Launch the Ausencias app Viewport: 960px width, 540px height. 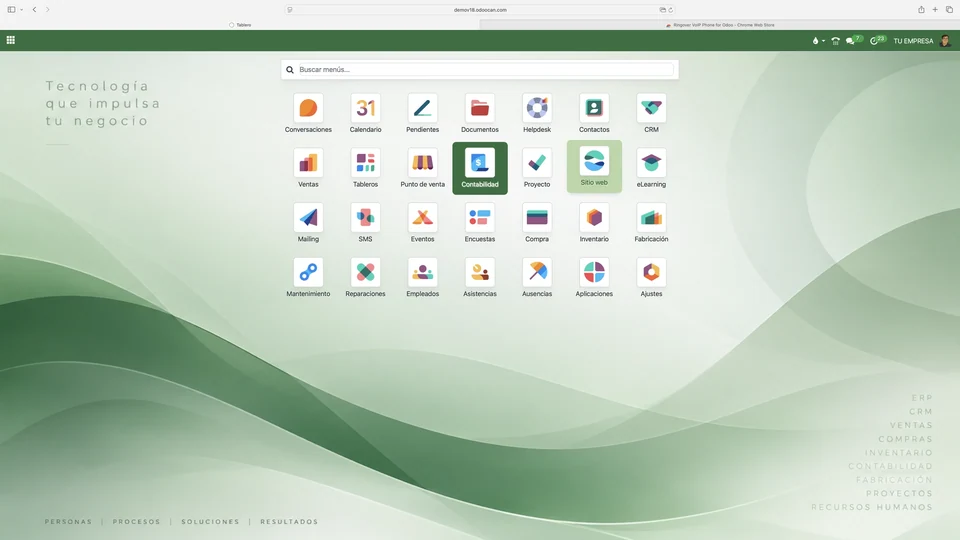pyautogui.click(x=537, y=278)
